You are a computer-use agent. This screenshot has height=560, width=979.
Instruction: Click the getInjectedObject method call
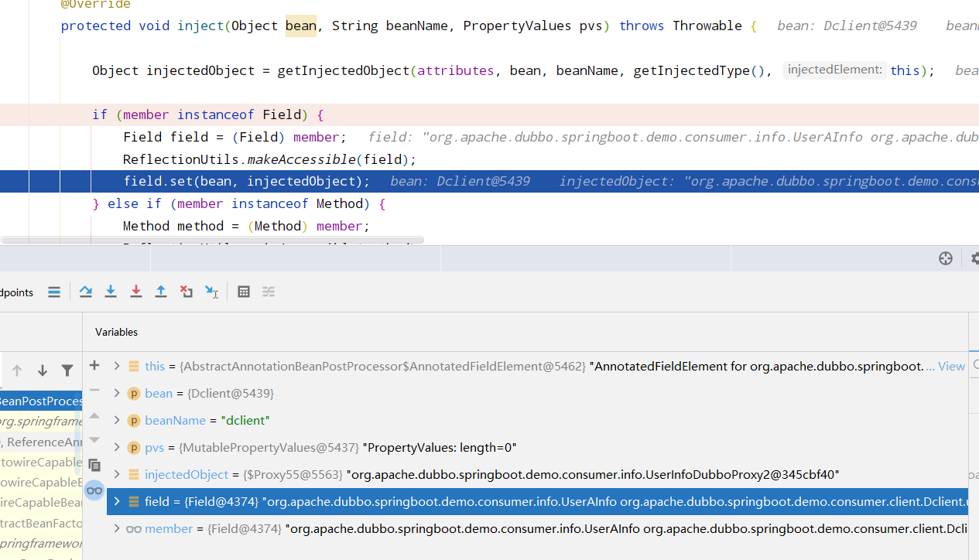point(343,70)
